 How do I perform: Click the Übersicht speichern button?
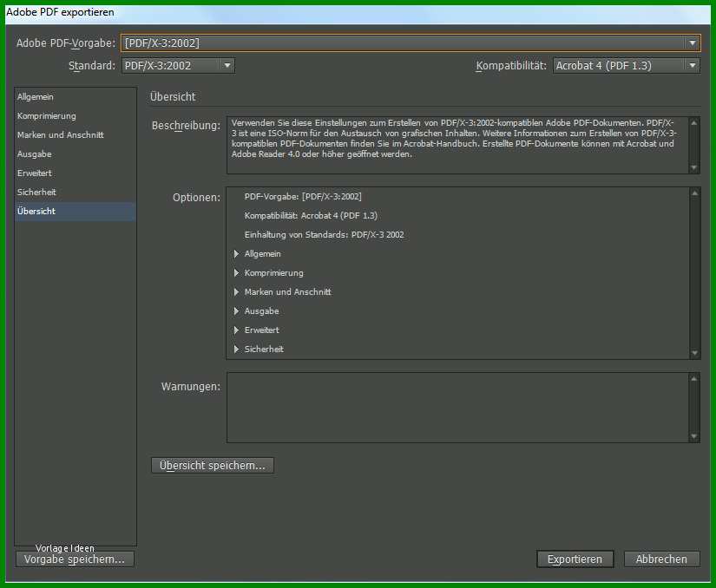point(213,466)
